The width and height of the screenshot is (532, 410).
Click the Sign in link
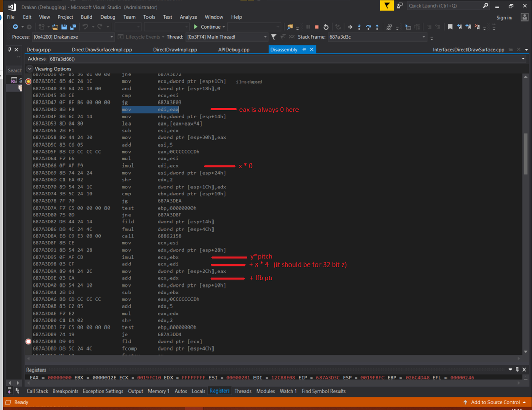pyautogui.click(x=504, y=17)
